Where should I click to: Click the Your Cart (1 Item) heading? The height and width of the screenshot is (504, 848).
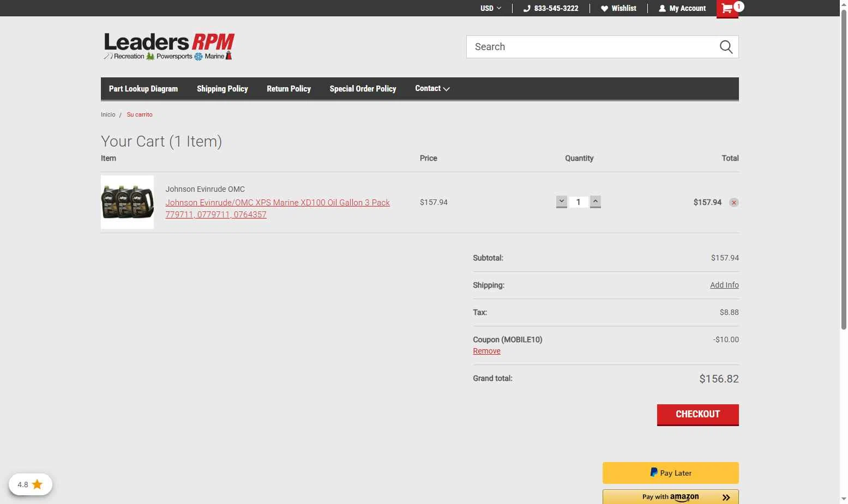pyautogui.click(x=161, y=142)
